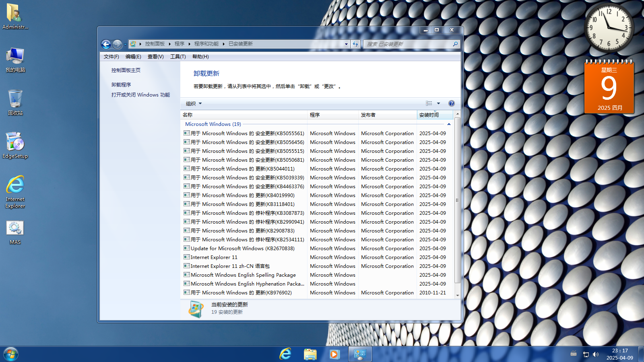Open Windows Explorer folder in taskbar

[310, 354]
